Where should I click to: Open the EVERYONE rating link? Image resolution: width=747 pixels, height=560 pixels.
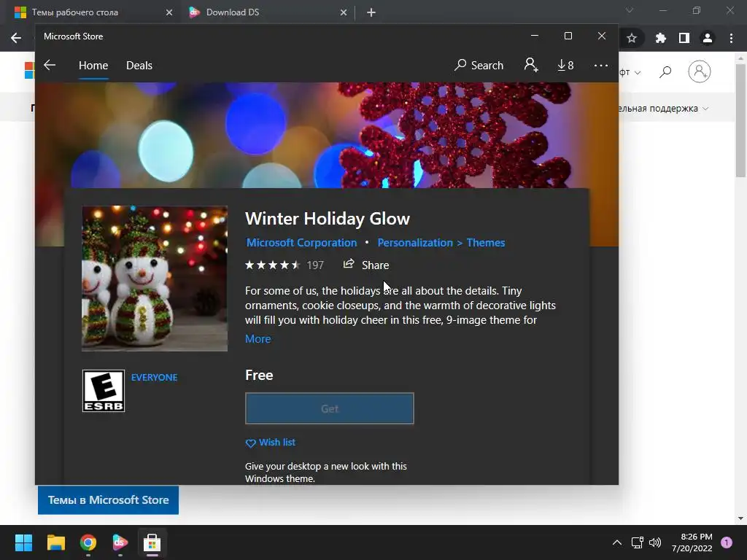(x=155, y=377)
